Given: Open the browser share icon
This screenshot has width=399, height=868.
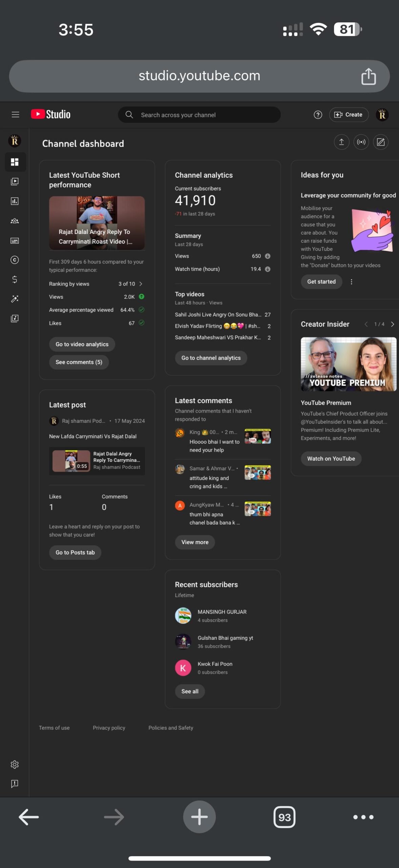Looking at the screenshot, I should click(x=369, y=76).
